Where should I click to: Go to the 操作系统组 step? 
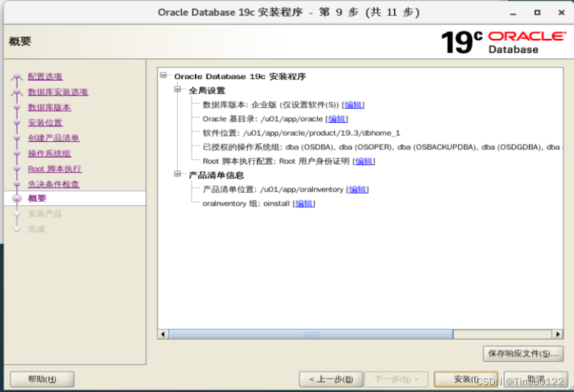pyautogui.click(x=49, y=153)
